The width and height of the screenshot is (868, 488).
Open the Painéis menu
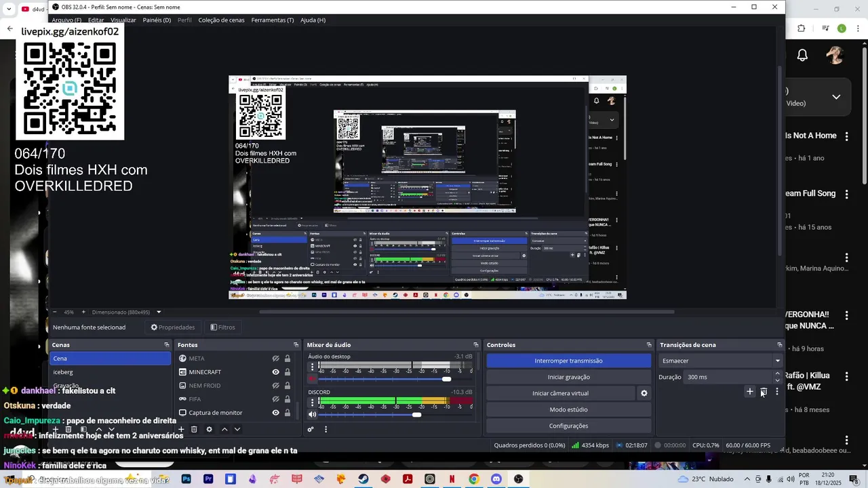click(x=157, y=20)
